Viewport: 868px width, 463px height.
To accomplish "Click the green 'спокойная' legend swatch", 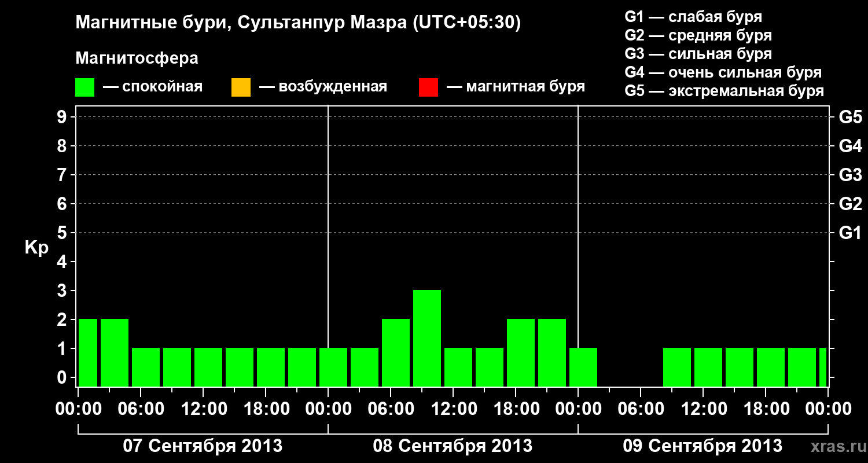I will point(85,87).
